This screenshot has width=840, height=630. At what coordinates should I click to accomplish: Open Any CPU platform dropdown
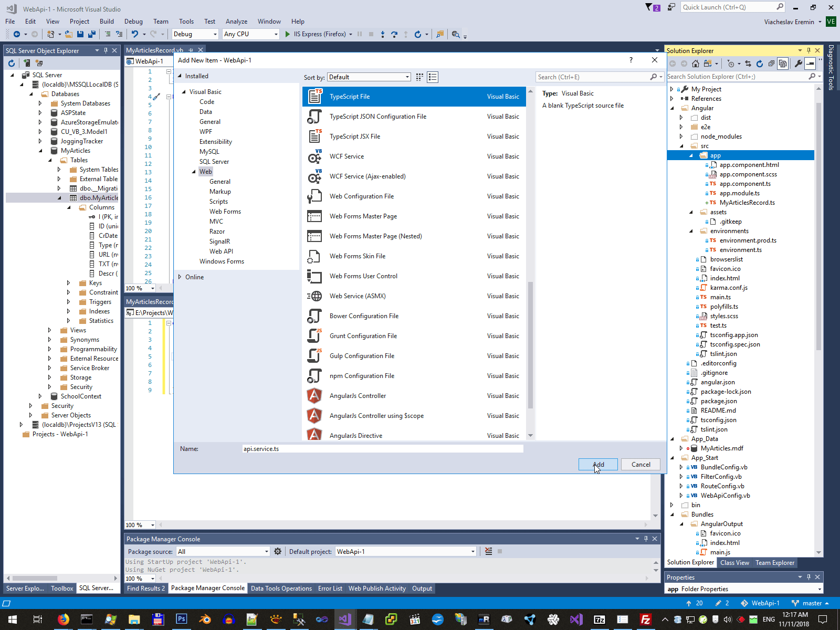click(250, 34)
